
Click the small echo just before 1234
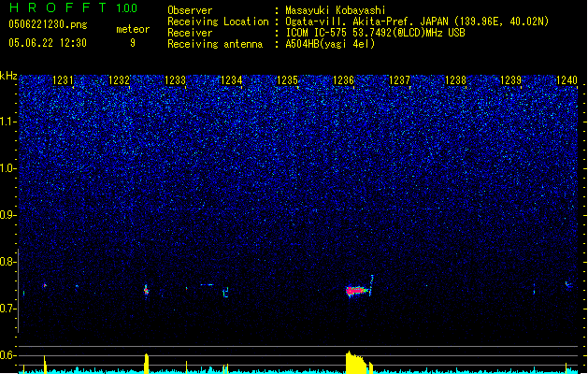pos(225,293)
